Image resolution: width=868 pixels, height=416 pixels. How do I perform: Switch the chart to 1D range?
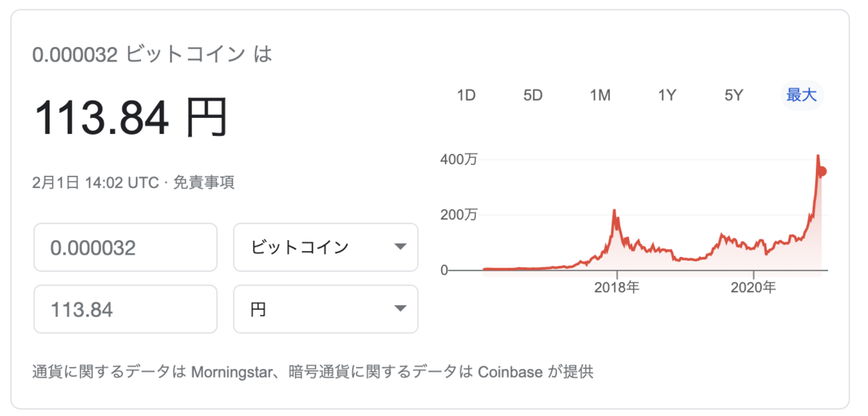(466, 95)
